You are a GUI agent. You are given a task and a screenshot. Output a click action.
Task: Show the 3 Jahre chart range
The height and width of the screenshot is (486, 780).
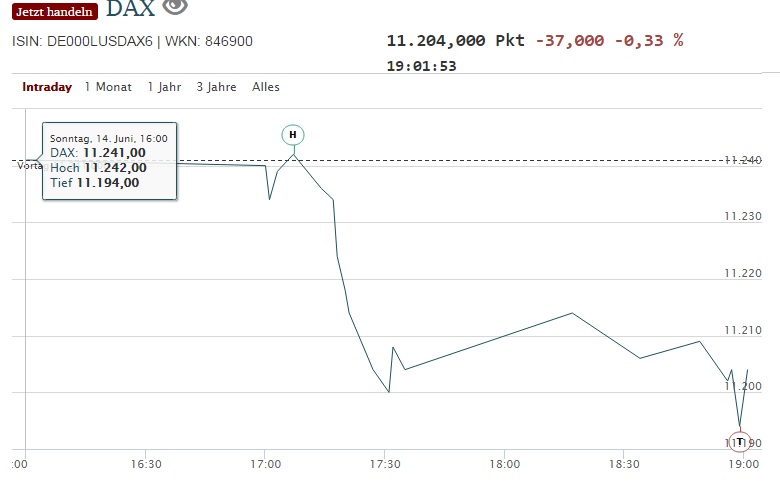216,87
